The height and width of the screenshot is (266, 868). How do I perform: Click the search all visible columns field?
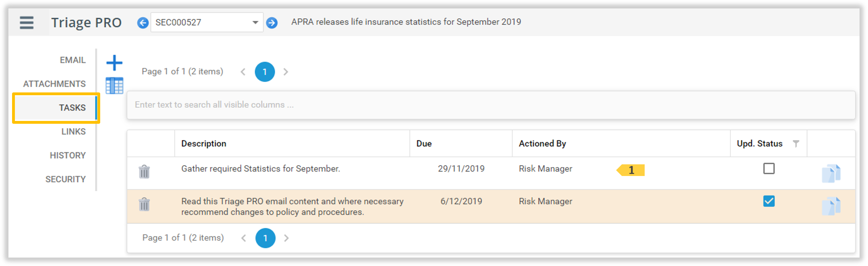pyautogui.click(x=491, y=105)
